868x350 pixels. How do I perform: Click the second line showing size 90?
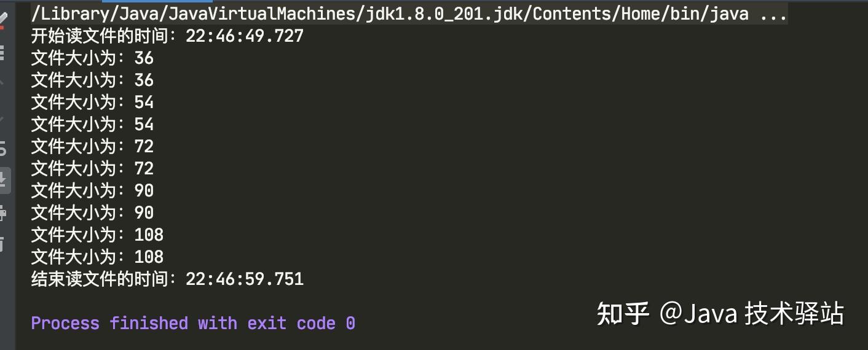point(92,213)
